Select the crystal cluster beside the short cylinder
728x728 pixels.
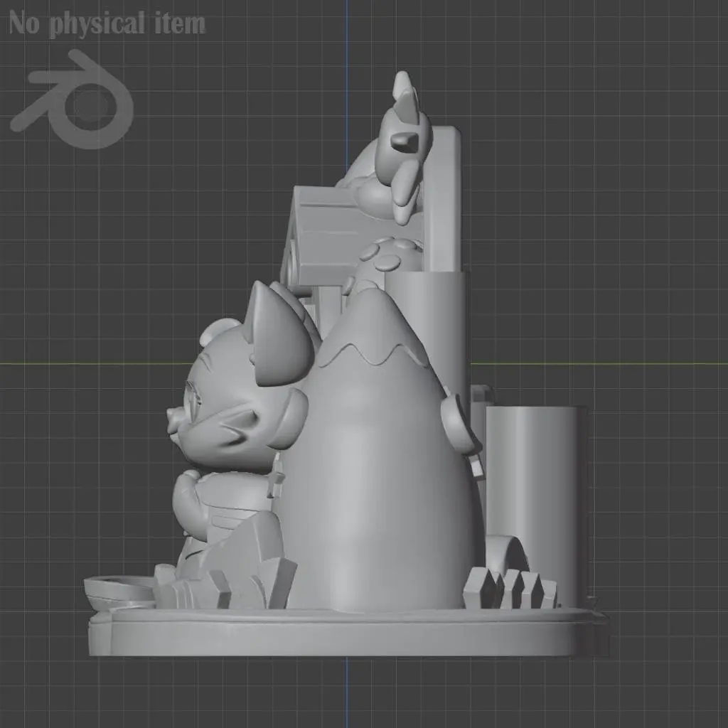510,587
